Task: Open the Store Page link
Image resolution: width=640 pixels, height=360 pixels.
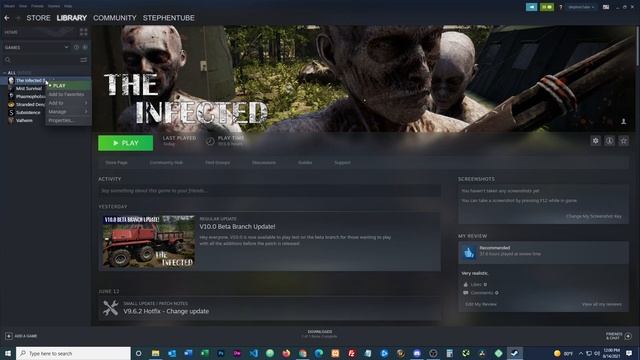Action: pyautogui.click(x=116, y=162)
